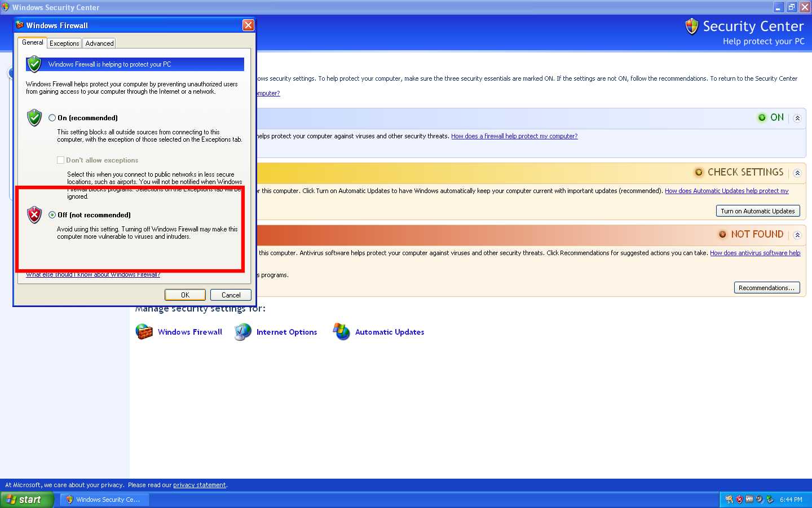Click the Security Center header shield logo
The height and width of the screenshot is (508, 812).
(x=692, y=26)
